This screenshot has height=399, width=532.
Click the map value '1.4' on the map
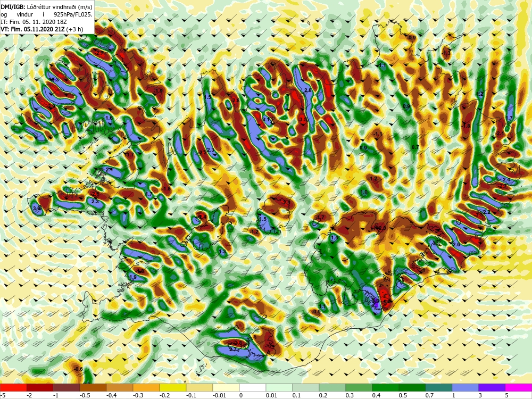pos(335,238)
